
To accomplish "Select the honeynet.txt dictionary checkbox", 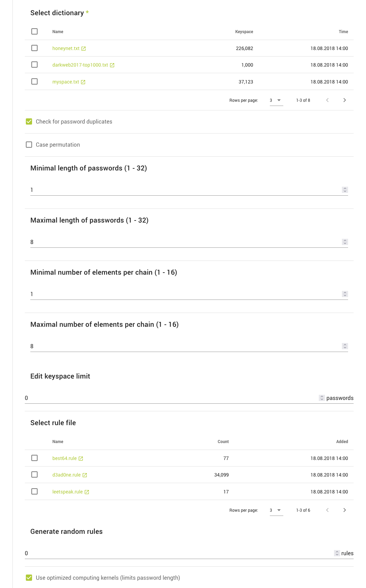I will tap(34, 48).
